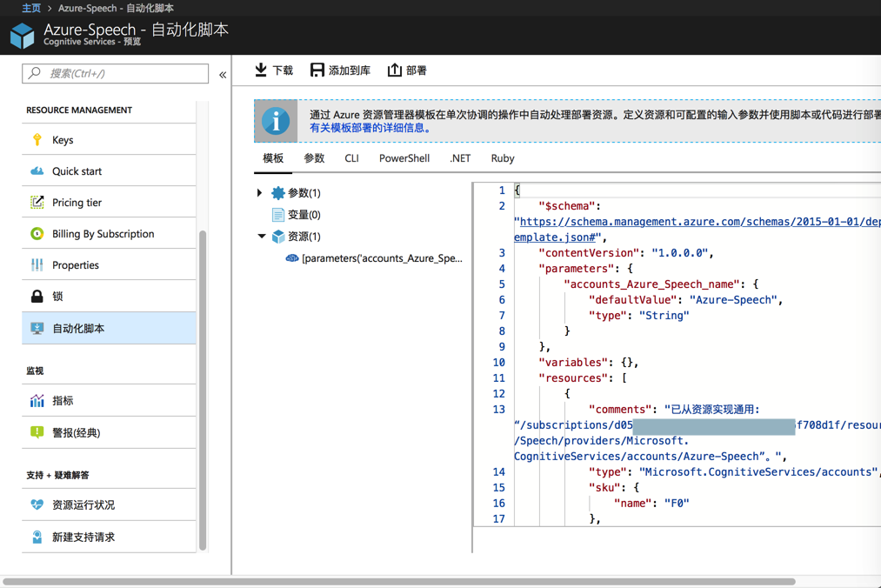Screen dimensions: 881x588
Task: Select [parameters('accounts_Azure_Spe... tree item
Action: pyautogui.click(x=382, y=258)
